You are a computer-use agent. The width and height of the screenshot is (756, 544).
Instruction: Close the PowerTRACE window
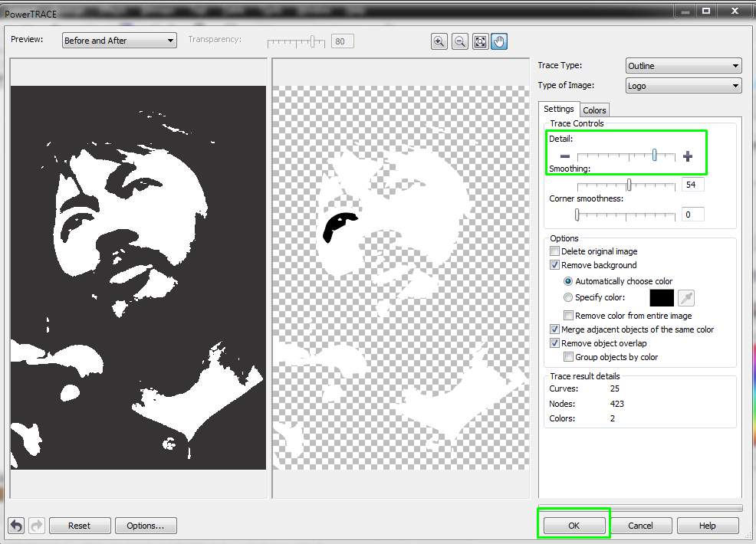click(735, 11)
